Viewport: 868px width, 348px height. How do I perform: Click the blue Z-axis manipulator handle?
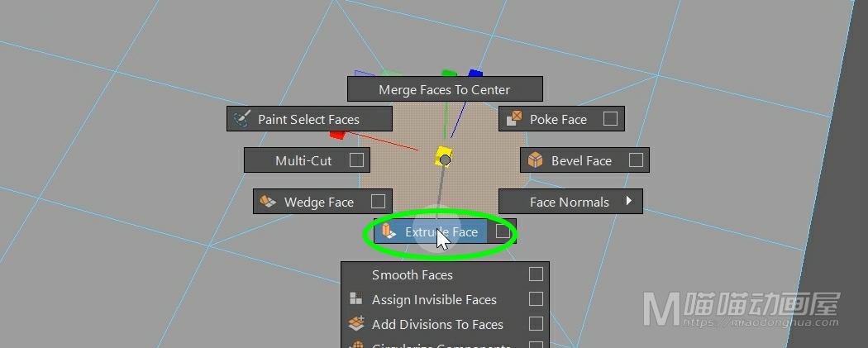[x=475, y=73]
